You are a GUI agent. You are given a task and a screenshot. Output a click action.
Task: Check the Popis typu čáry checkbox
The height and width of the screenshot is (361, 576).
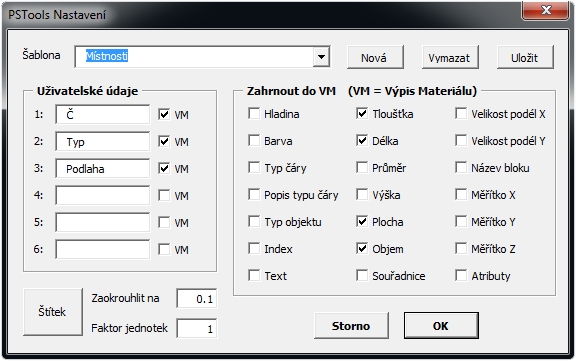click(x=254, y=194)
